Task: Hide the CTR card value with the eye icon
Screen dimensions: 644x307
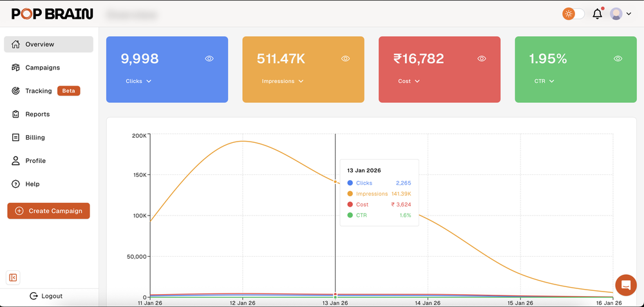Action: point(618,59)
